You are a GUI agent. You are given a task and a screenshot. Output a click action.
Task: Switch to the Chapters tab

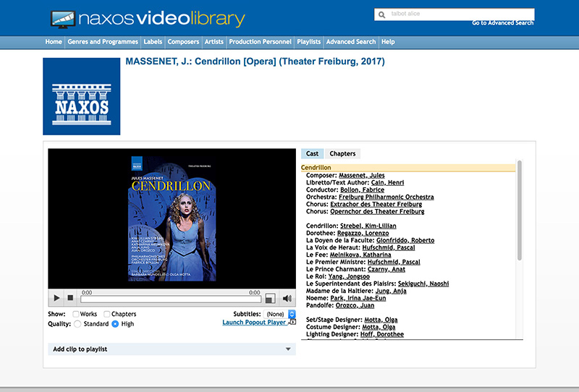[x=342, y=153]
